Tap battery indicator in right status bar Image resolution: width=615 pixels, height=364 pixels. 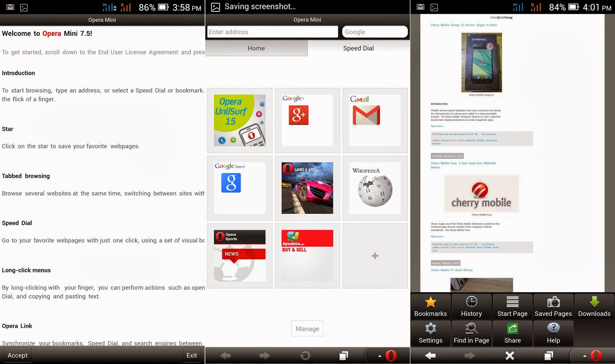[573, 7]
